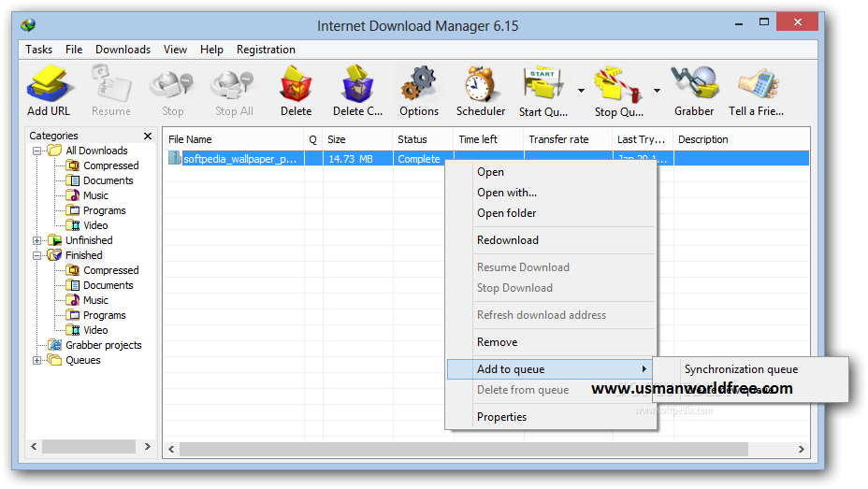The width and height of the screenshot is (868, 489).
Task: Click the softpedia_wallpaper file icon
Action: tap(174, 158)
